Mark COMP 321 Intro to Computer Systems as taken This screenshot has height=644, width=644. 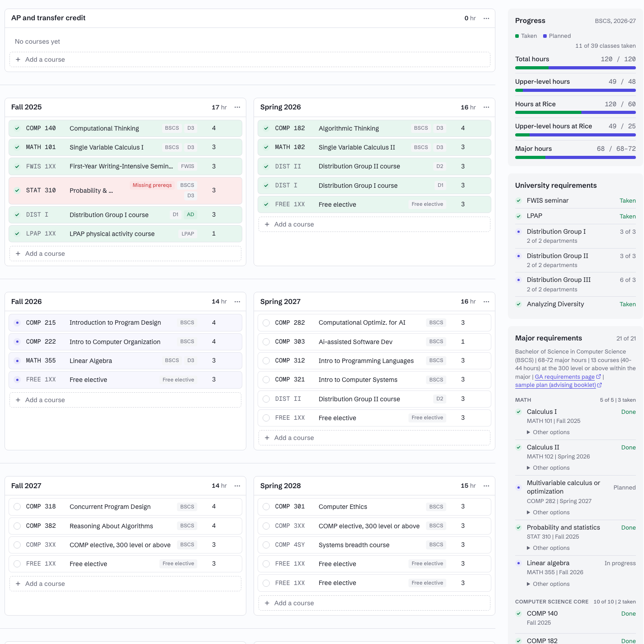(x=266, y=380)
